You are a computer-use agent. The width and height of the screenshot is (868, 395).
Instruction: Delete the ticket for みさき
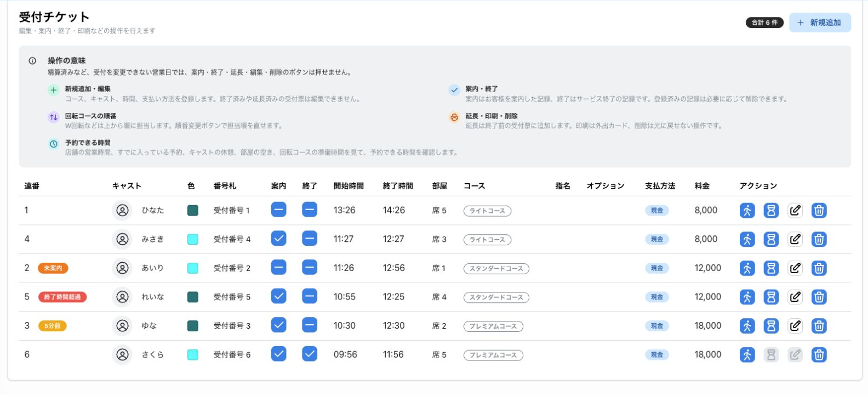tap(819, 239)
